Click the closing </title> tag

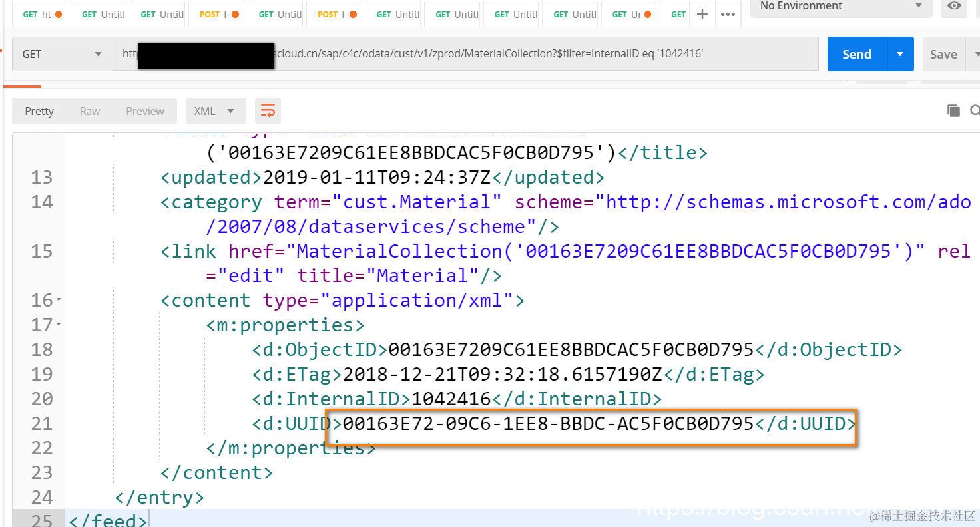[662, 152]
